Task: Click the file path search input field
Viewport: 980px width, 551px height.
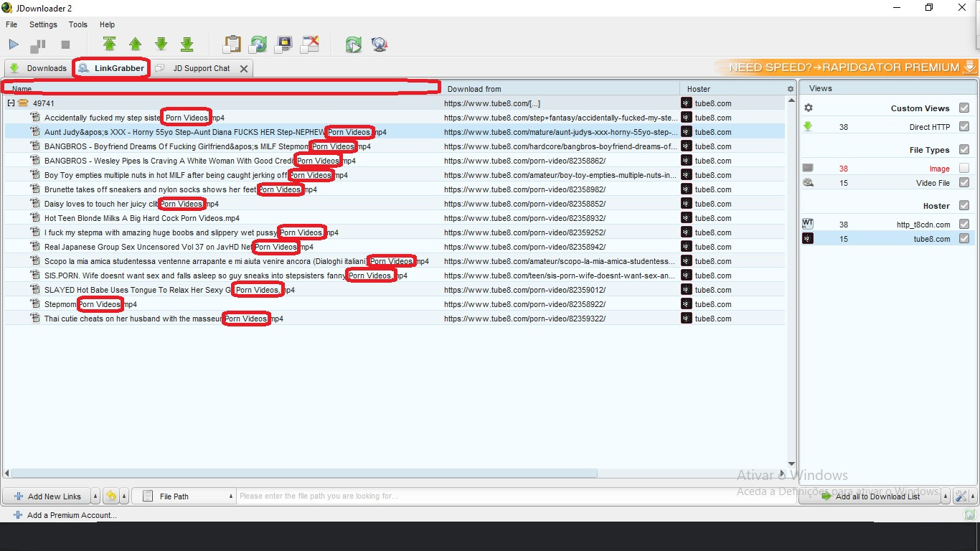Action: [517, 496]
